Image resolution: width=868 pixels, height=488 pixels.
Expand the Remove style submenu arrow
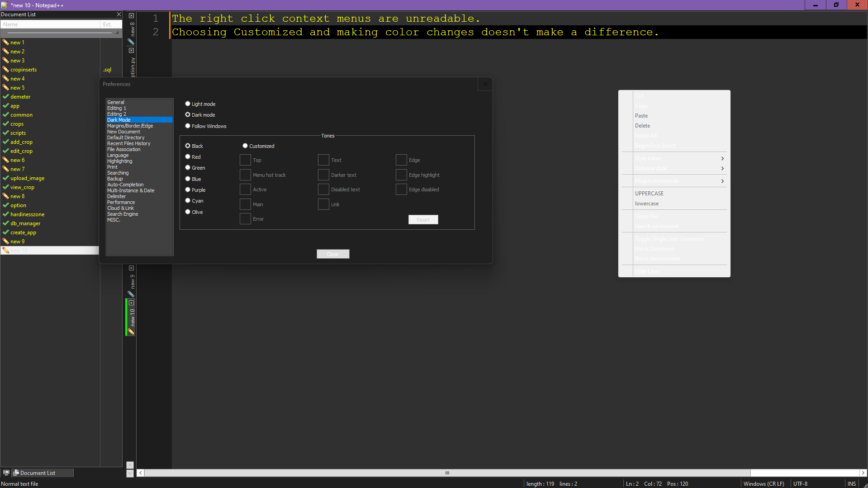[722, 168]
